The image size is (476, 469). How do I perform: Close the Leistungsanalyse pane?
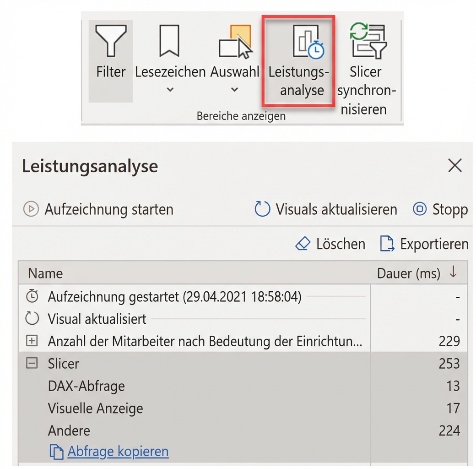(x=455, y=166)
